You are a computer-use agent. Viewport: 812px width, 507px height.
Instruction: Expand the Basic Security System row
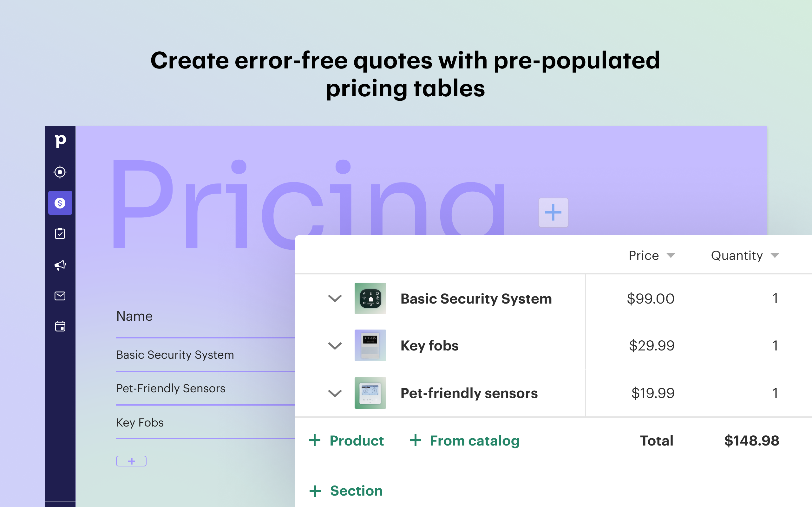click(335, 298)
